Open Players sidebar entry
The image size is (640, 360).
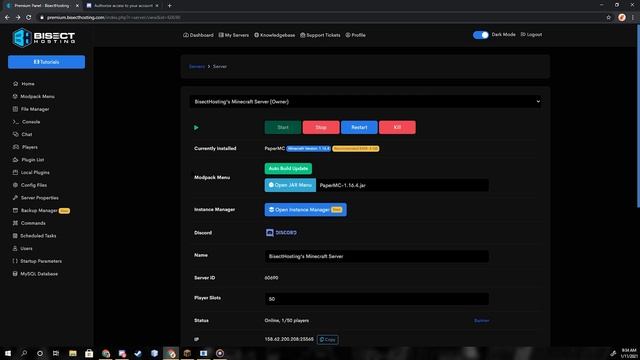tap(25, 147)
